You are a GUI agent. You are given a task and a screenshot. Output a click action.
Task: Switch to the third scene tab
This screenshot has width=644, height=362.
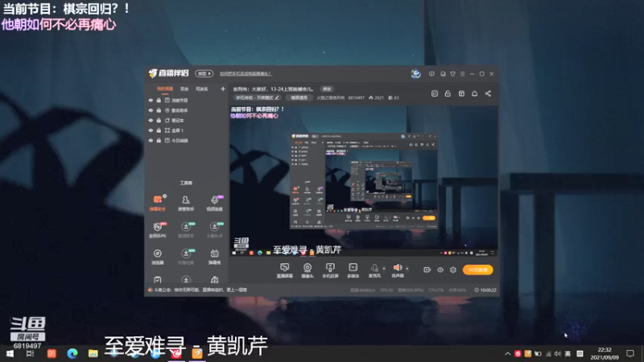202,88
